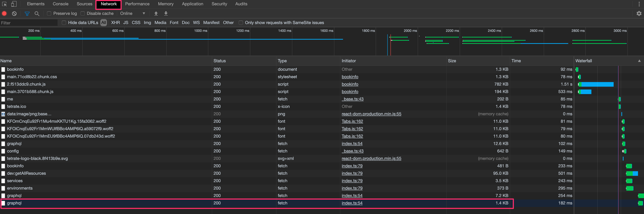Open the DevTools three-dot menu

(x=639, y=4)
